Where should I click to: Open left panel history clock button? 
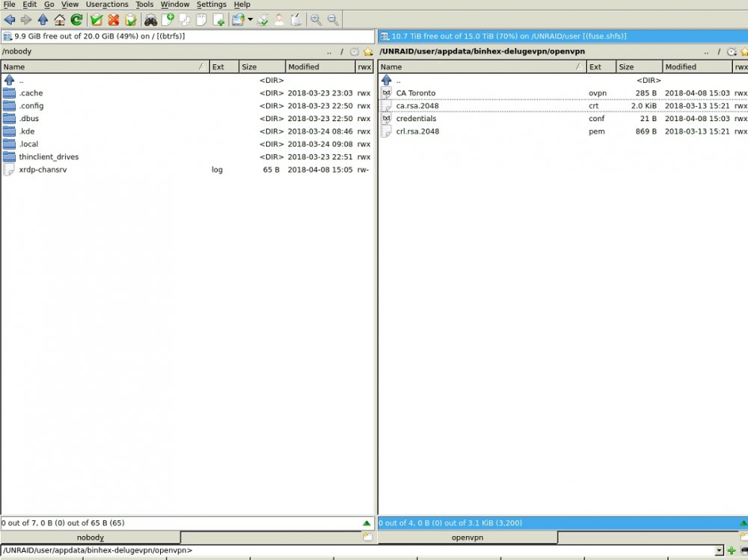click(355, 52)
